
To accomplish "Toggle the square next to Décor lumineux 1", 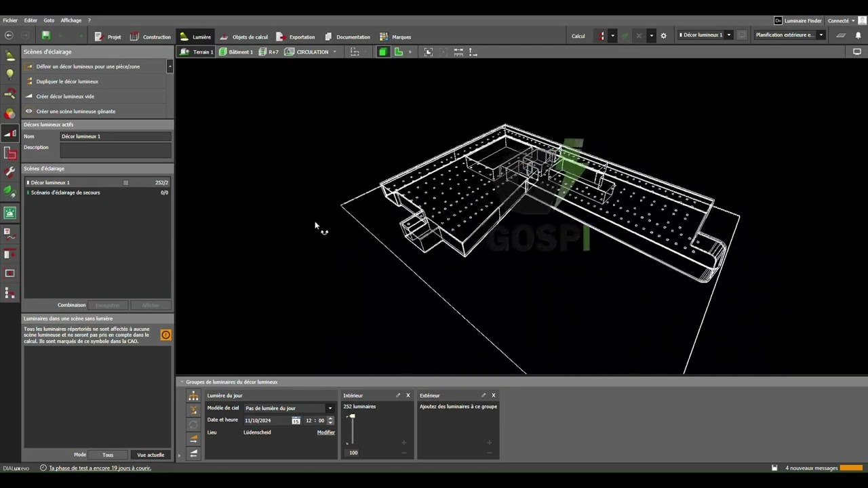I will tap(125, 182).
